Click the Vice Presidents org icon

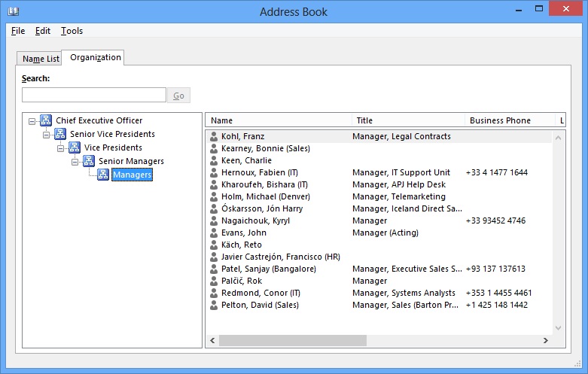coord(75,147)
